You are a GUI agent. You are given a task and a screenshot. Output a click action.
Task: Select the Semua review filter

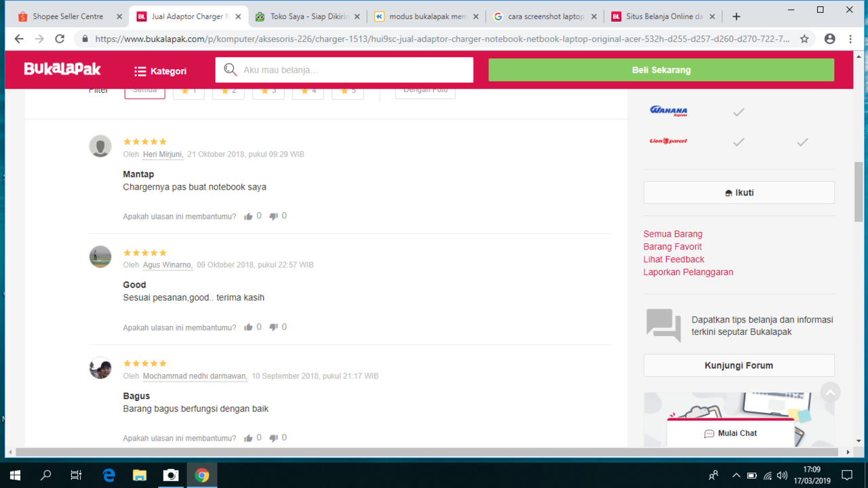pos(145,91)
